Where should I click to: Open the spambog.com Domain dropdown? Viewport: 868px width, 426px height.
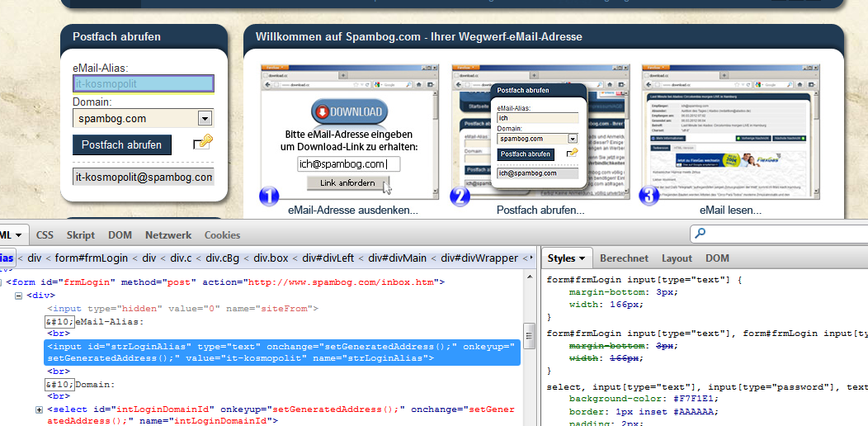tap(205, 119)
